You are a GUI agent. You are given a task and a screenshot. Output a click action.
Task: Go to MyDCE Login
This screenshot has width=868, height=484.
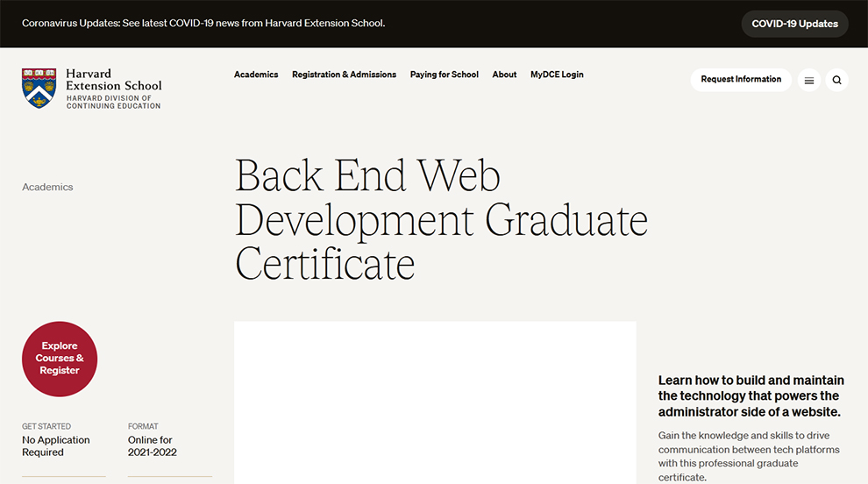pos(557,75)
